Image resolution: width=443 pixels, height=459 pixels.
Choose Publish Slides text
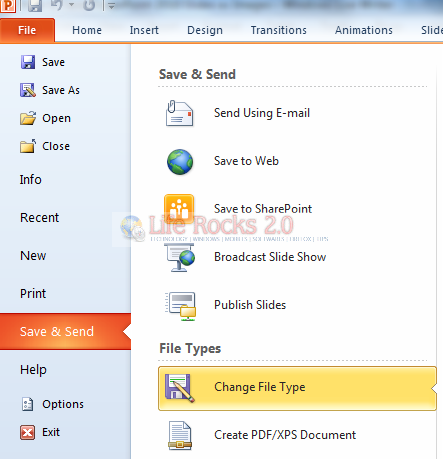(x=250, y=305)
